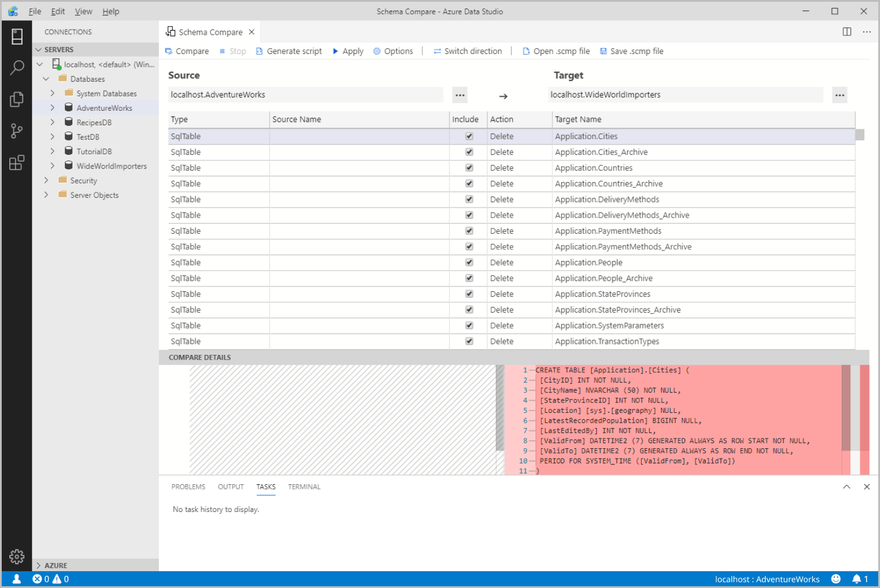Close the Schema Compare tab
The image size is (880, 588).
252,32
